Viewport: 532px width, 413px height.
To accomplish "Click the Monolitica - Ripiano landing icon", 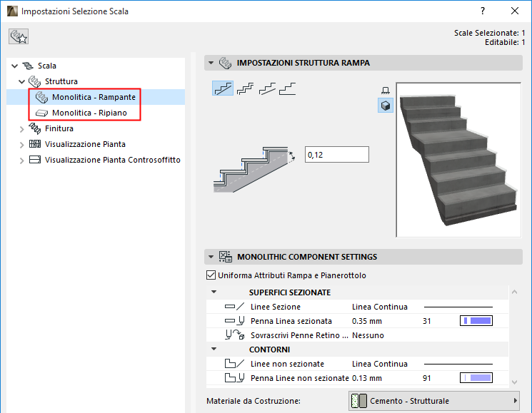I will tap(41, 113).
